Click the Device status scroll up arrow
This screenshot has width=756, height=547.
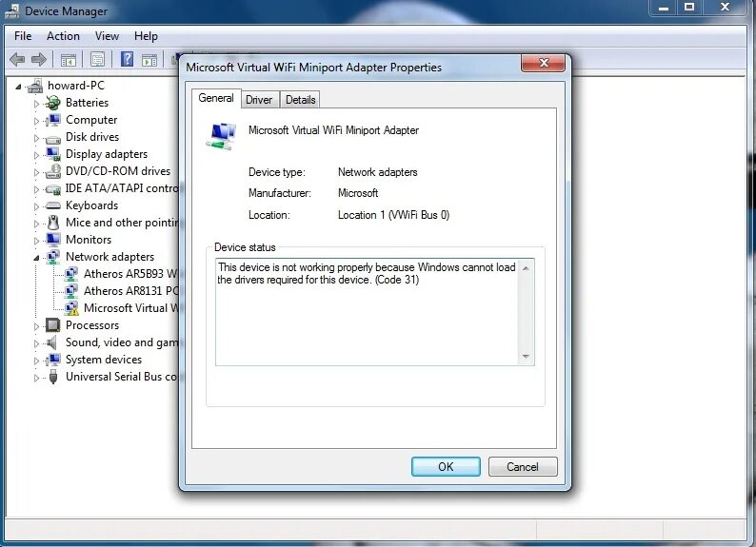coord(526,267)
